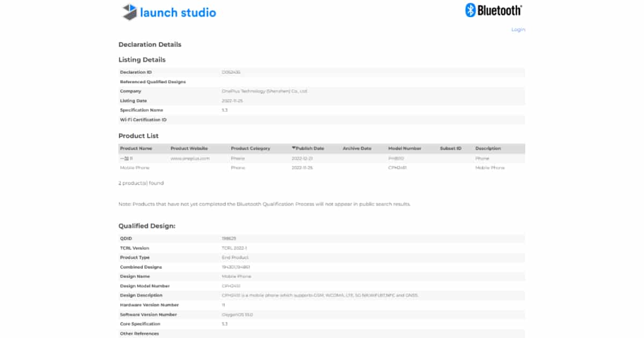Image resolution: width=644 pixels, height=338 pixels.
Task: Click the Model Number column header
Action: [405, 149]
